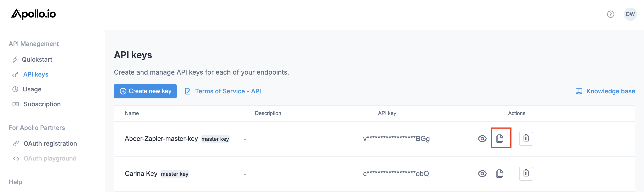This screenshot has width=644, height=192.
Task: Show the Carina Key value
Action: [482, 174]
